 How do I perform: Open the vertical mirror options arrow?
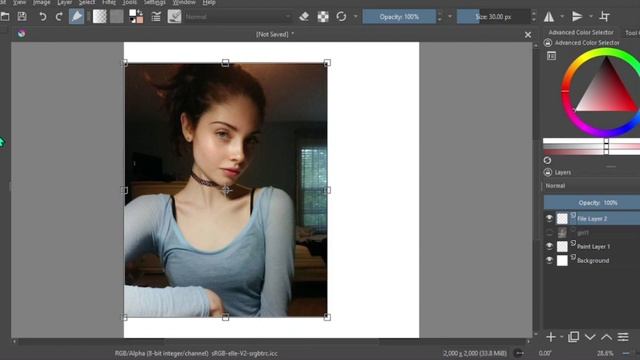coord(591,17)
